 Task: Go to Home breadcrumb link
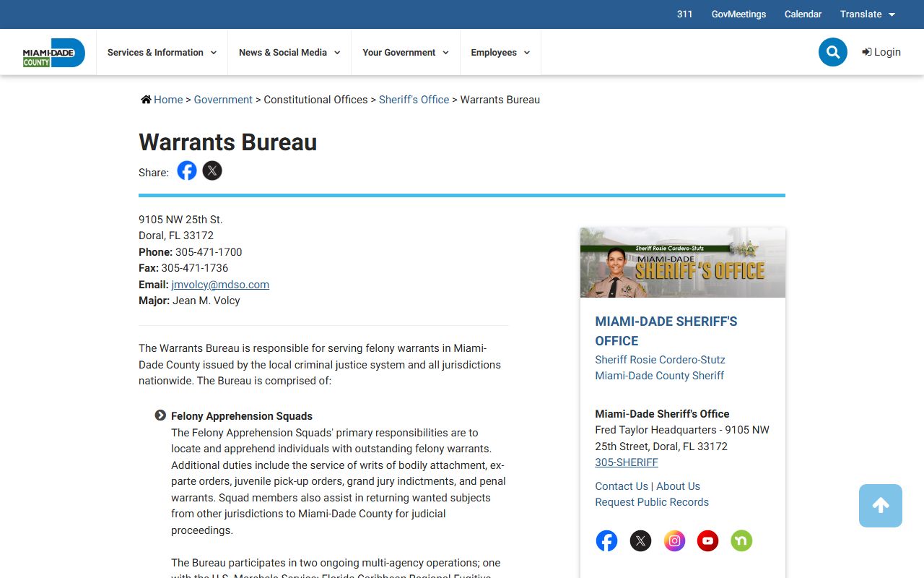pyautogui.click(x=168, y=100)
